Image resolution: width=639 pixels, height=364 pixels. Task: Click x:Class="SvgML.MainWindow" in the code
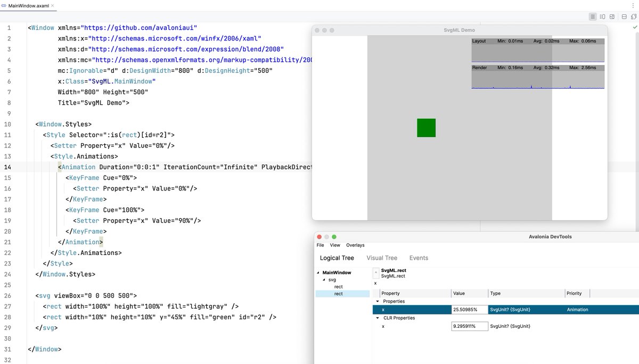point(106,81)
